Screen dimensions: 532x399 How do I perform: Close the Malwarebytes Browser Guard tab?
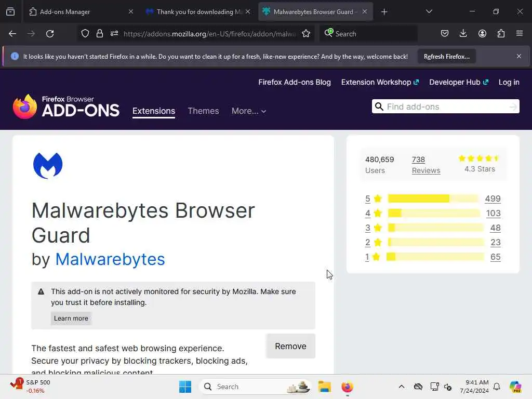click(365, 11)
